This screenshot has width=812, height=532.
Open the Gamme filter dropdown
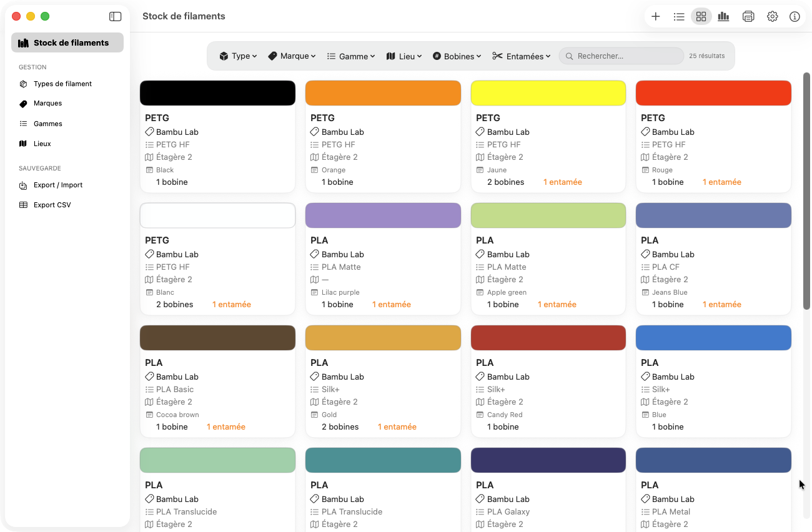tap(351, 56)
